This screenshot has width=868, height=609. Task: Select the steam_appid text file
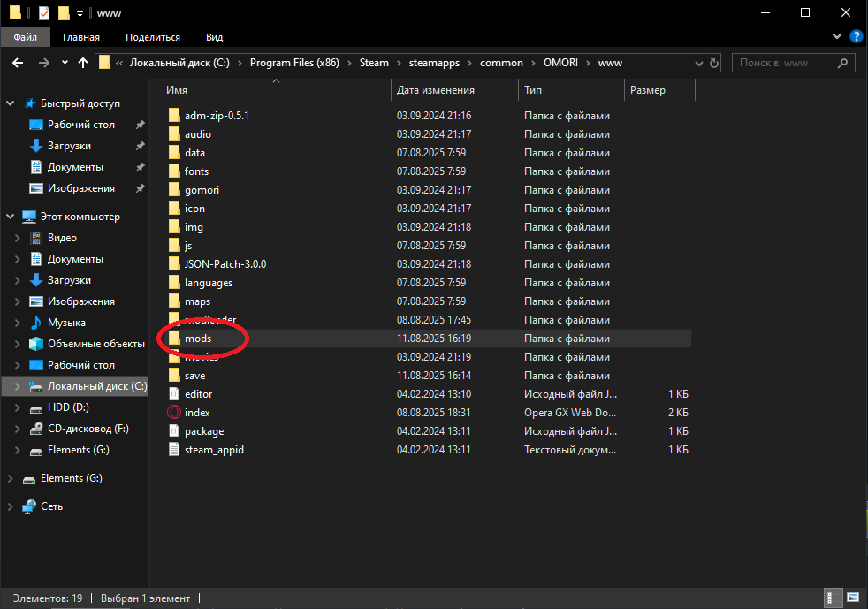point(214,450)
